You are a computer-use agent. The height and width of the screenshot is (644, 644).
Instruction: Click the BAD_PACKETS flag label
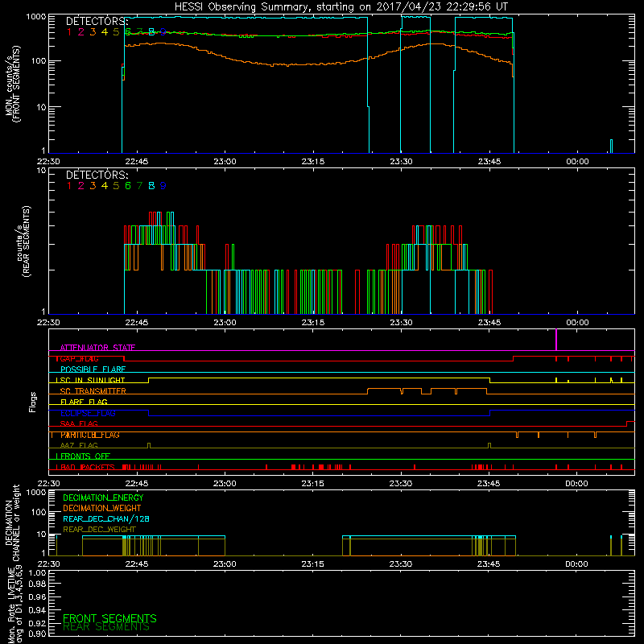point(88,467)
